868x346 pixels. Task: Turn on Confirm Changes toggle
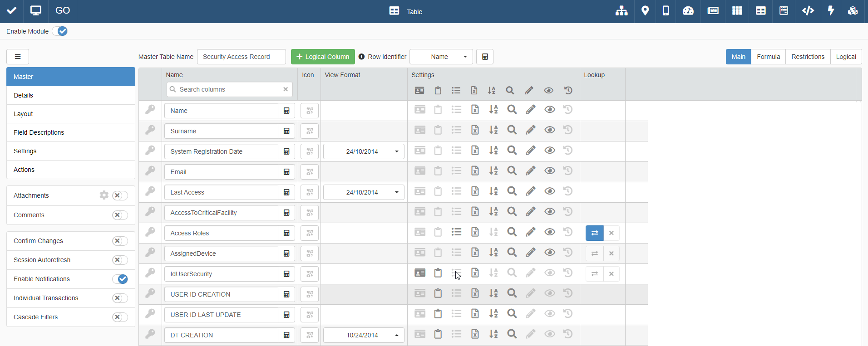120,241
